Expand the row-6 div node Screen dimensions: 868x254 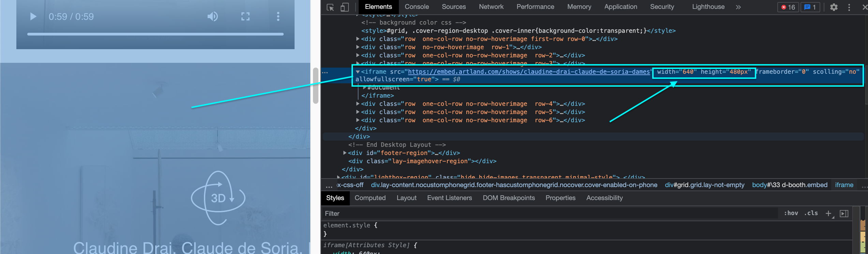(x=358, y=120)
